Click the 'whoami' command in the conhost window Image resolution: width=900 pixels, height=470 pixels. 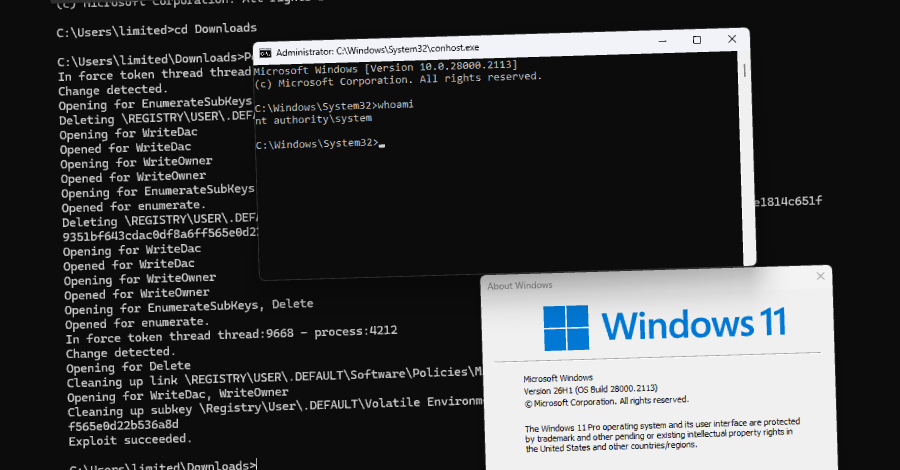pyautogui.click(x=395, y=105)
